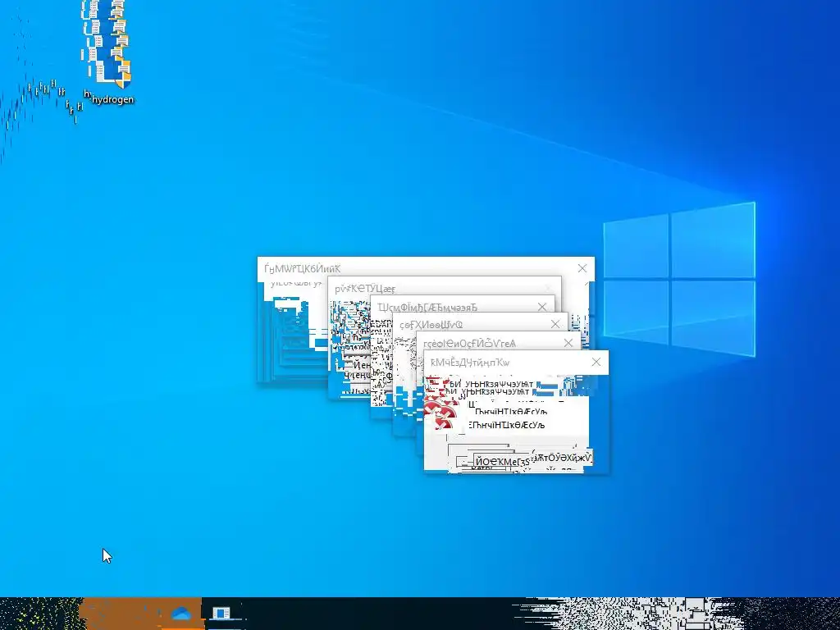Close the dialog directly behind the frontmost one
Viewport: 840px width, 630px height.
pos(568,343)
